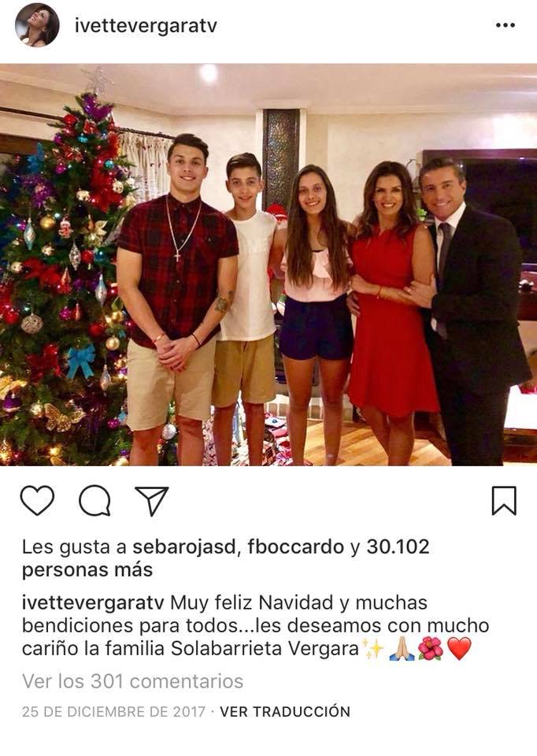This screenshot has height=756, width=537.
Task: Open the three-dot options menu
Action: pos(506,25)
